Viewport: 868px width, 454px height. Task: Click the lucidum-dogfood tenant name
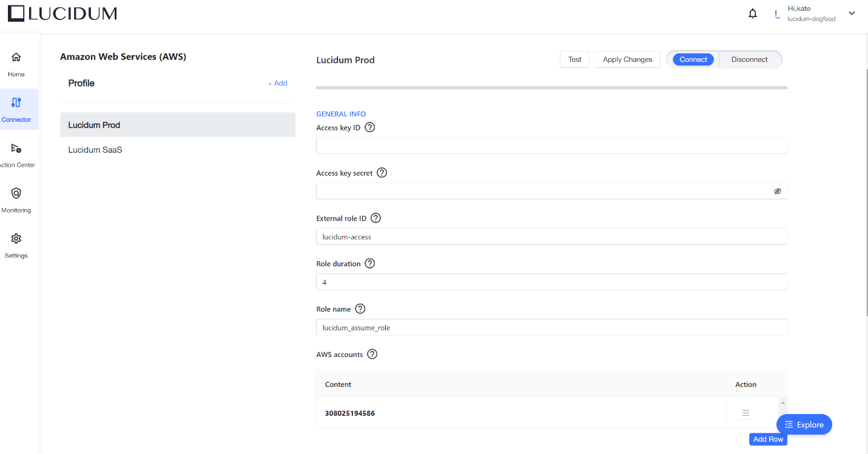pyautogui.click(x=811, y=19)
